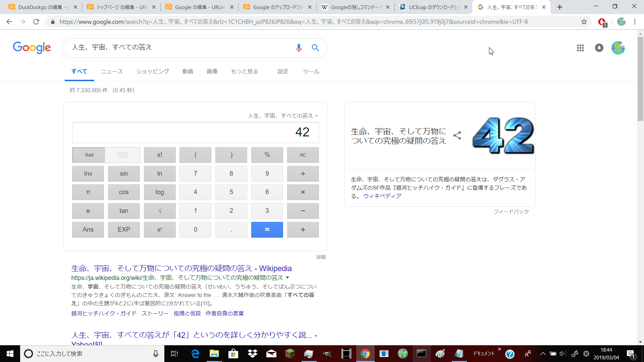Expand Wikipedia result URL dropdown arrow
644x362 pixels.
tap(287, 278)
